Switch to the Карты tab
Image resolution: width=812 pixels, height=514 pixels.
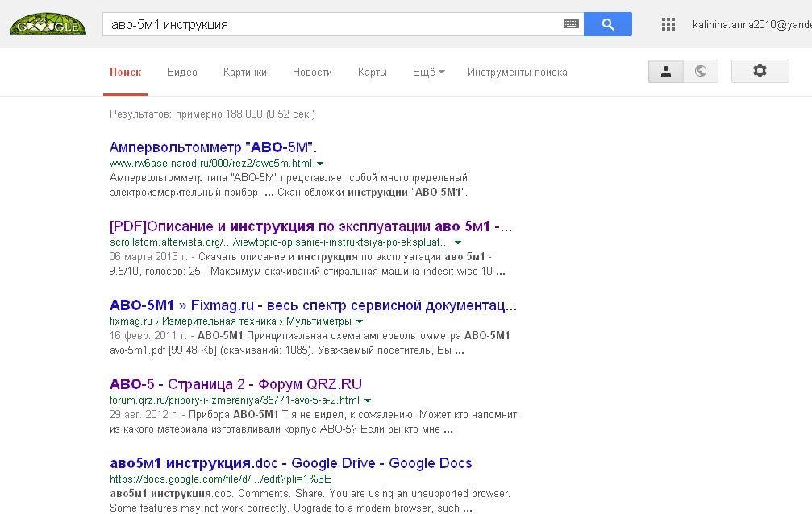coord(372,73)
